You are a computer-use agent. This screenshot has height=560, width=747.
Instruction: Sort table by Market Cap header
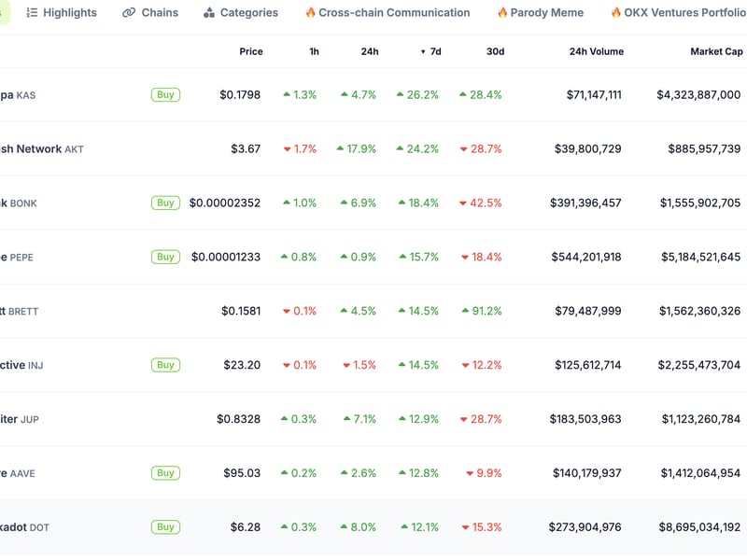pos(716,52)
